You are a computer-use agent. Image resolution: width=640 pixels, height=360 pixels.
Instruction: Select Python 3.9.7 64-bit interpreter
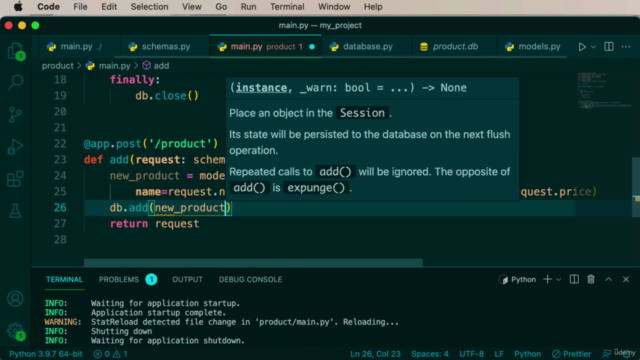[46, 354]
